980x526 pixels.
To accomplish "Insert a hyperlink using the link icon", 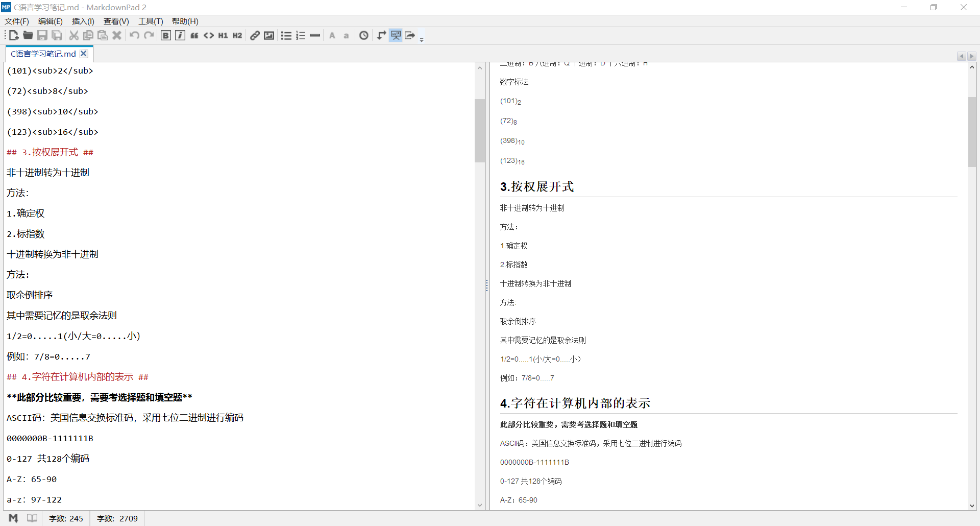I will coord(255,35).
